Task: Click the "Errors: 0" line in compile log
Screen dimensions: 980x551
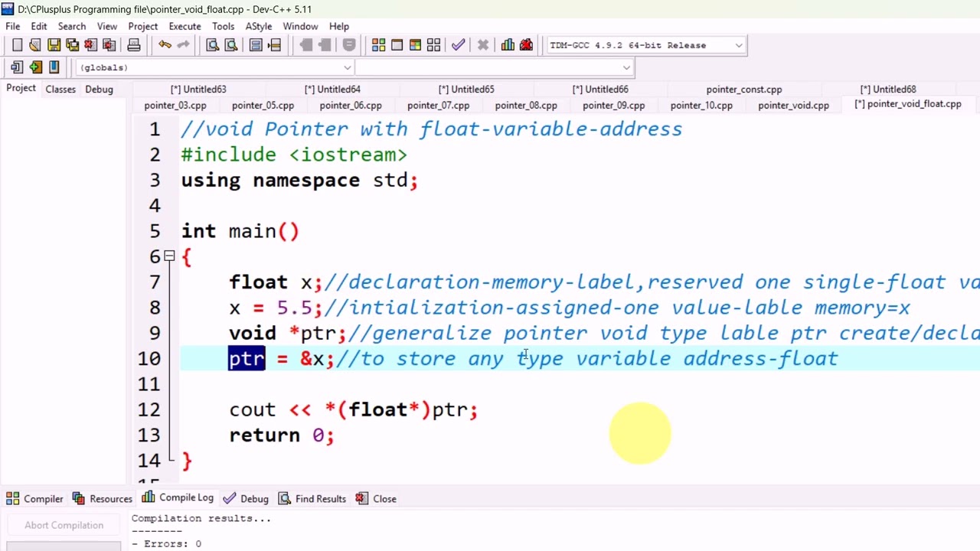Action: (x=166, y=543)
